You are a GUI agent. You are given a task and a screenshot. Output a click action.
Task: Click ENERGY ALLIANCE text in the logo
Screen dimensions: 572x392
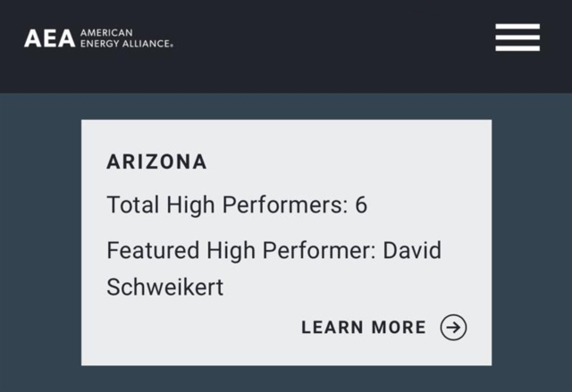pos(126,44)
